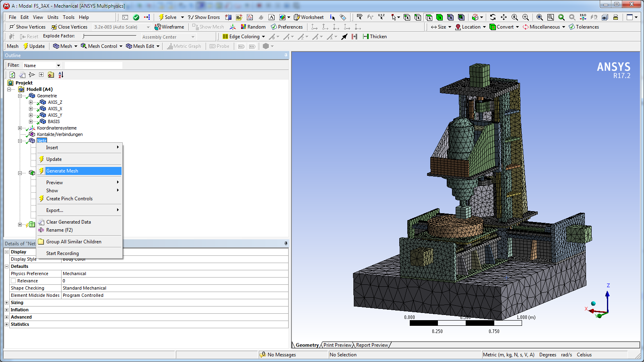Expand the Sizing details group
Viewport: 644px width, 362px height.
click(x=6, y=302)
